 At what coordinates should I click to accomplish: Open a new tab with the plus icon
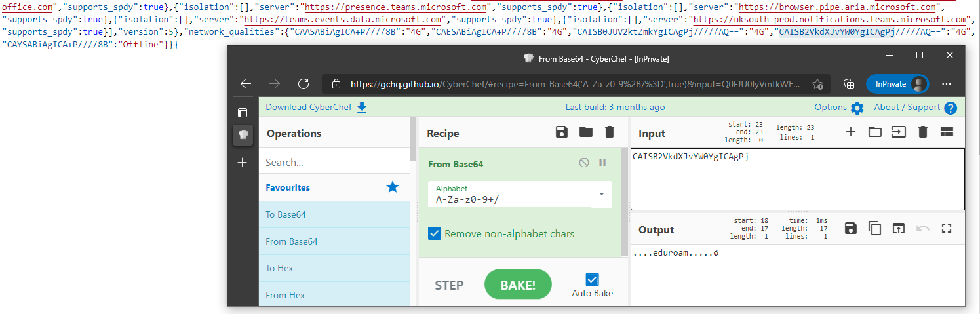243,162
